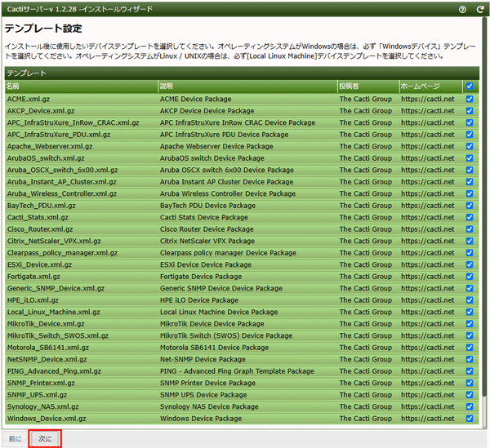Toggle the Citrix_NetScaler_VPX.xml.gz checkbox
The width and height of the screenshot is (490, 448).
(470, 241)
